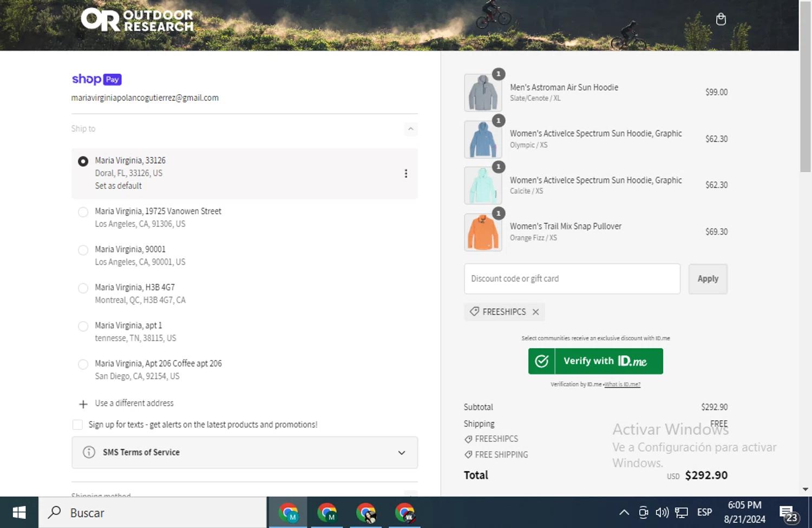Select the 19725 Vanowen Street address

[x=83, y=212]
